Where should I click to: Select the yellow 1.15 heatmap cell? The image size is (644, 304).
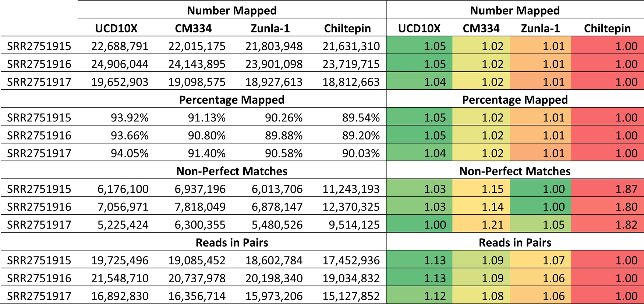481,189
